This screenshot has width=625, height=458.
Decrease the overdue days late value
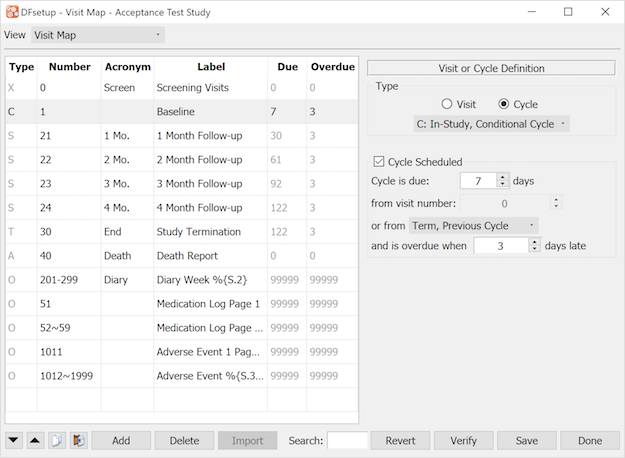point(534,249)
